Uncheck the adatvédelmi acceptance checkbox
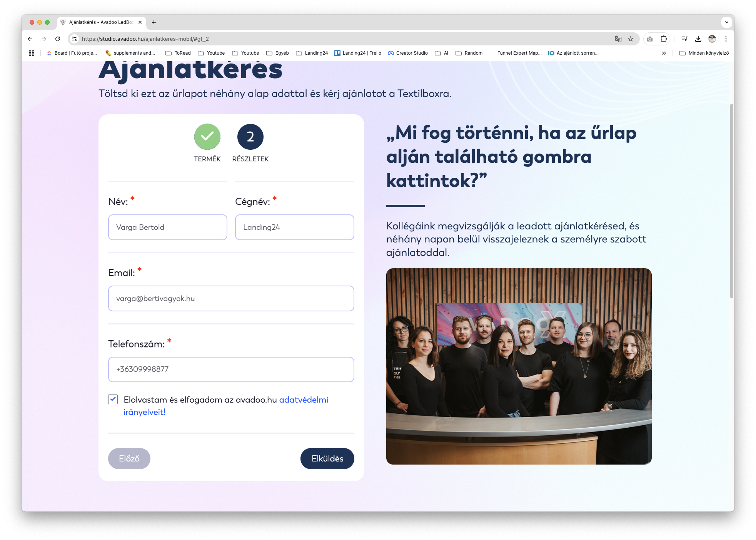This screenshot has width=756, height=540. (x=113, y=400)
